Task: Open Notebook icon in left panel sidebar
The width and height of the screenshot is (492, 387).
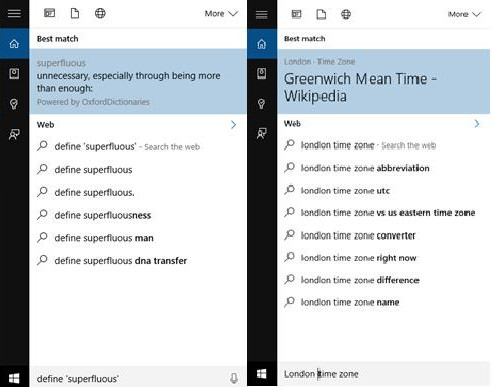Action: coord(14,73)
